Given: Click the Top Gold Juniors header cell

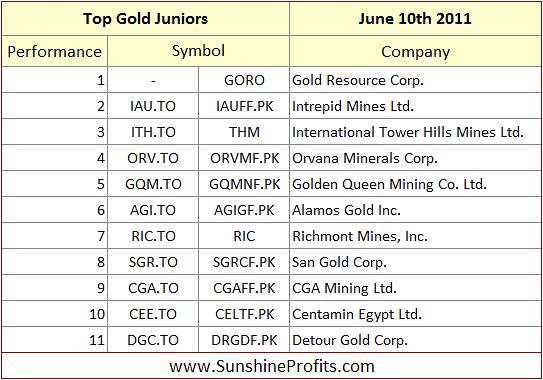Looking at the screenshot, I should 145,19.
